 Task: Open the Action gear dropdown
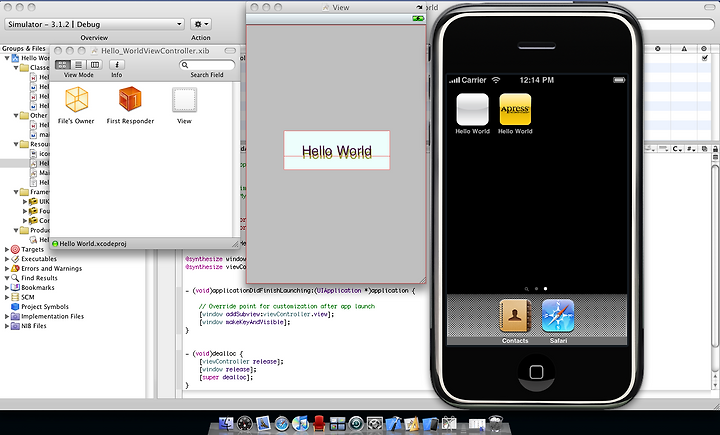click(x=201, y=24)
